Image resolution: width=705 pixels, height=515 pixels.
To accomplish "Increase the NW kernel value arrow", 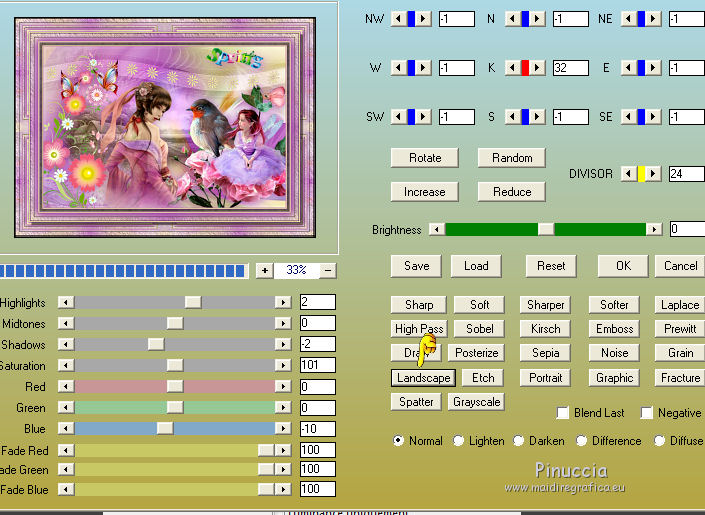I will pyautogui.click(x=423, y=19).
